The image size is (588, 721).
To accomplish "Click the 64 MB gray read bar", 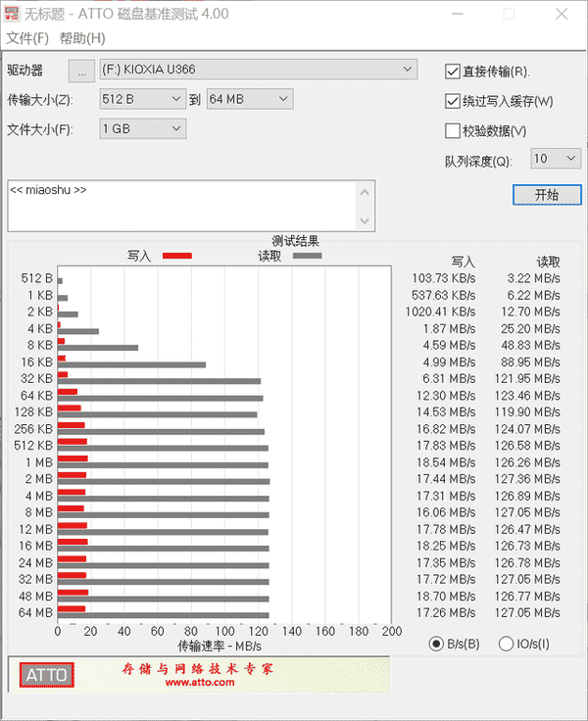I will click(164, 615).
